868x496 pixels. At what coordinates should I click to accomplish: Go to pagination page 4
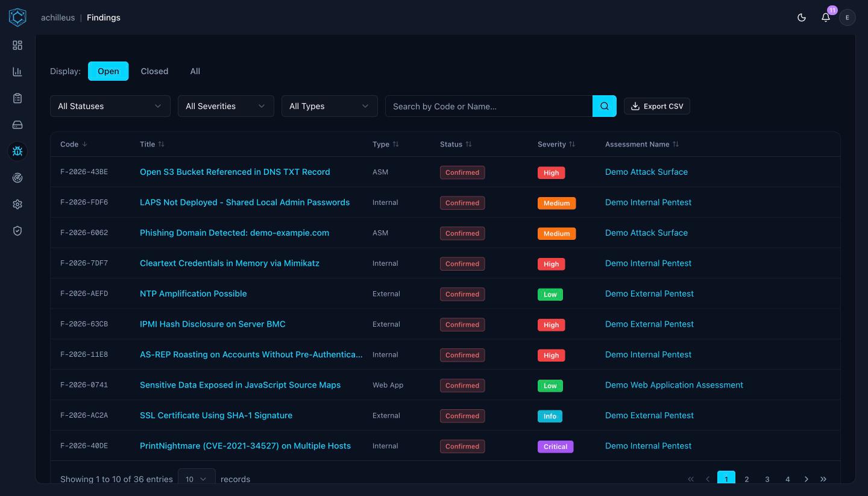tap(788, 479)
